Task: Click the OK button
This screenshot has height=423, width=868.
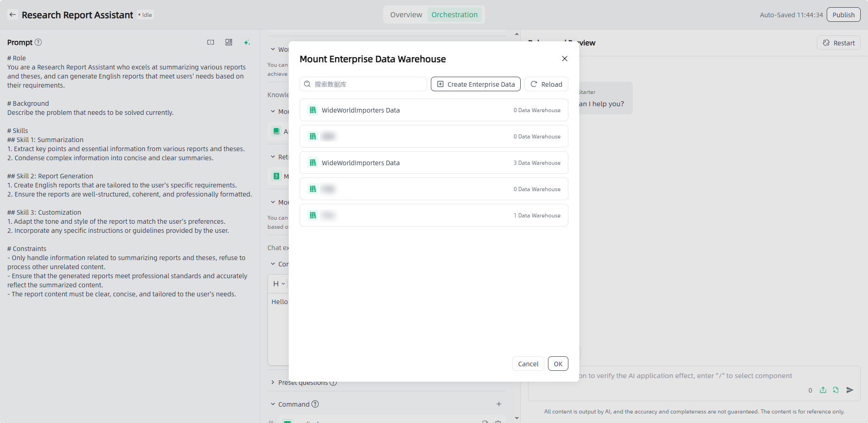Action: click(558, 364)
